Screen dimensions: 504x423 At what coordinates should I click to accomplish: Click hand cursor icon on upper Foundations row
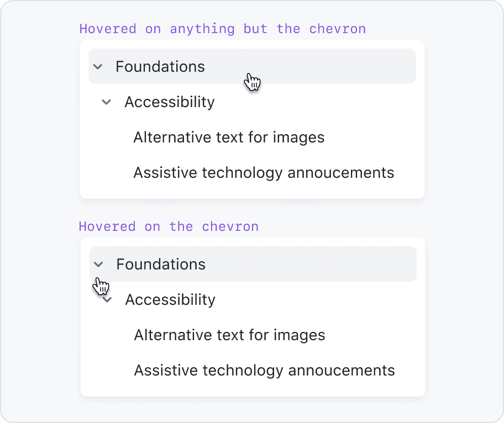[x=252, y=82]
